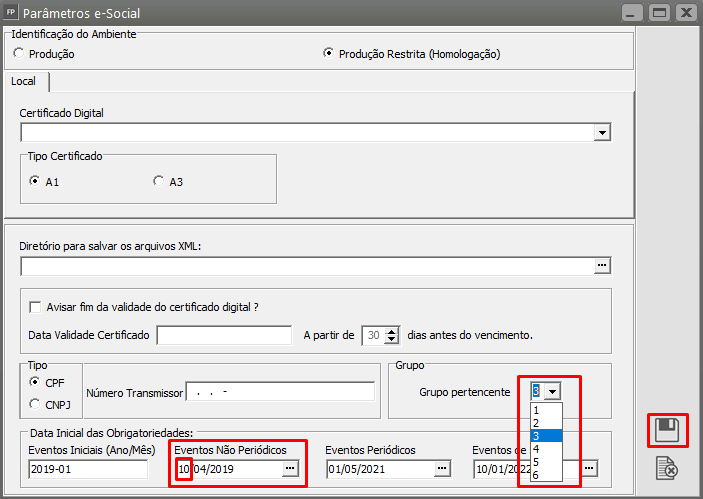
Task: Open the Certificado Digital dropdown
Action: [602, 133]
